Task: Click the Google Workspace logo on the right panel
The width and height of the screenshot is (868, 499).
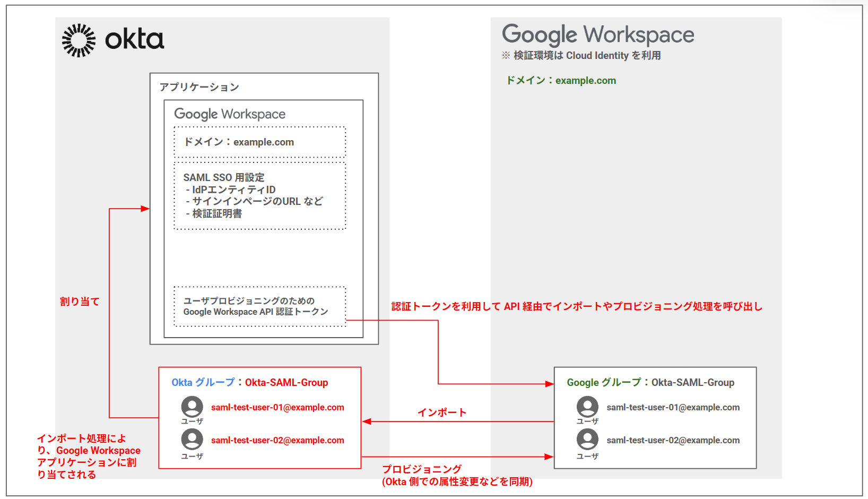Action: tap(597, 34)
